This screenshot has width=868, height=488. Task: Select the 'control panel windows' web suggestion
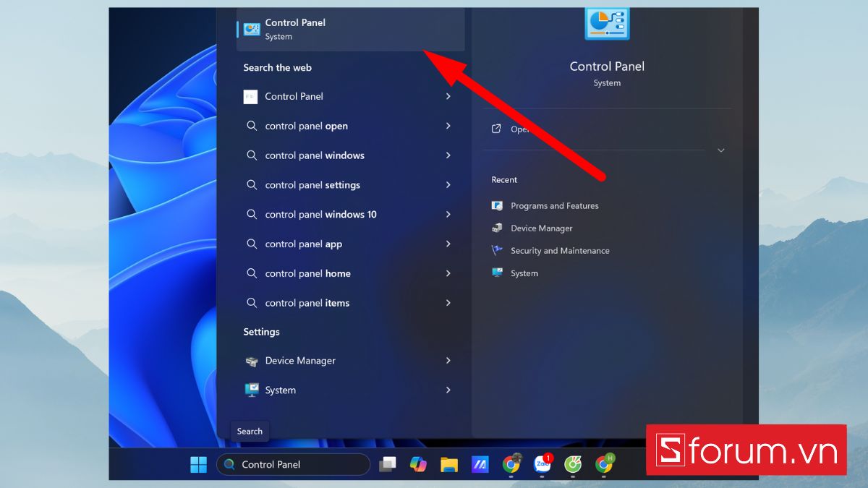[x=351, y=155]
